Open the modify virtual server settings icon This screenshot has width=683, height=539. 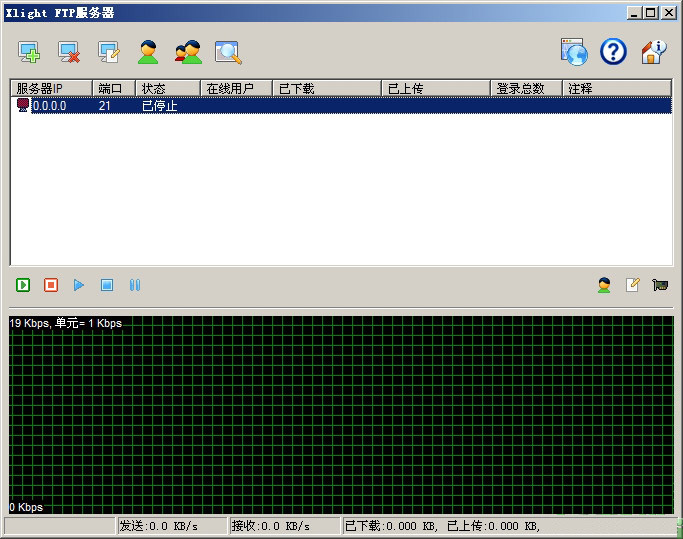[108, 52]
